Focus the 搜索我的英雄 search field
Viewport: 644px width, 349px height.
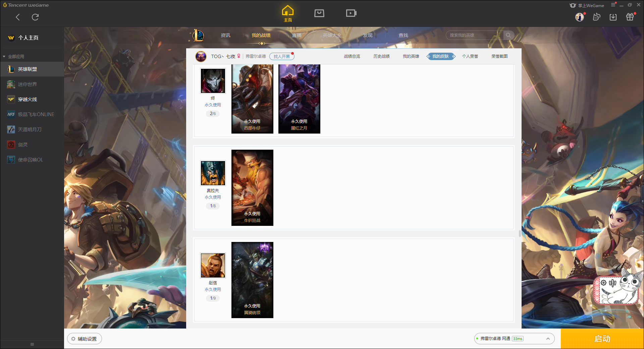[475, 35]
